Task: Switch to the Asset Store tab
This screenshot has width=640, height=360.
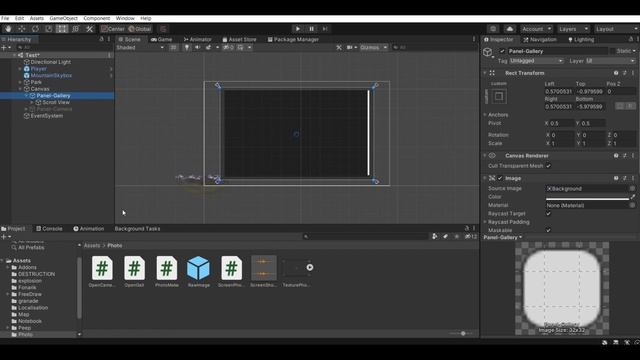Action: [x=239, y=40]
